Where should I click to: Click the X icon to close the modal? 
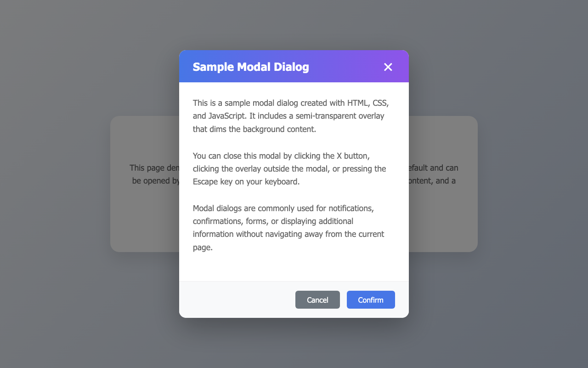click(388, 67)
